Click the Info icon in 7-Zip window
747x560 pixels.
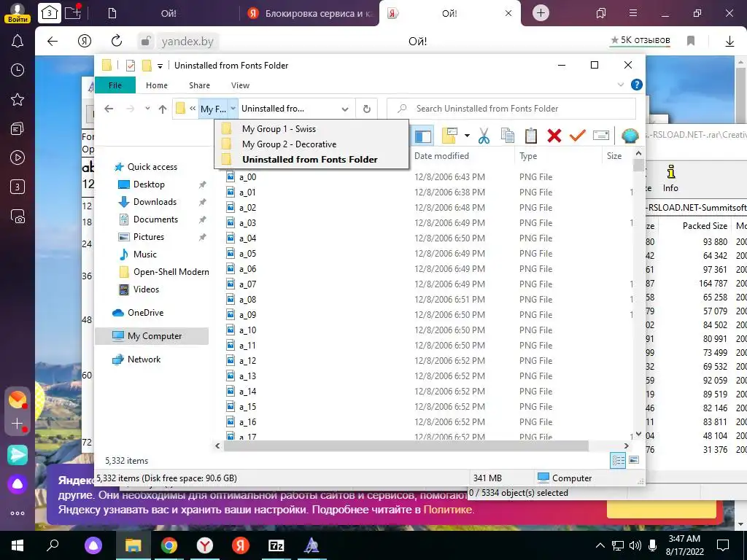pyautogui.click(x=671, y=179)
